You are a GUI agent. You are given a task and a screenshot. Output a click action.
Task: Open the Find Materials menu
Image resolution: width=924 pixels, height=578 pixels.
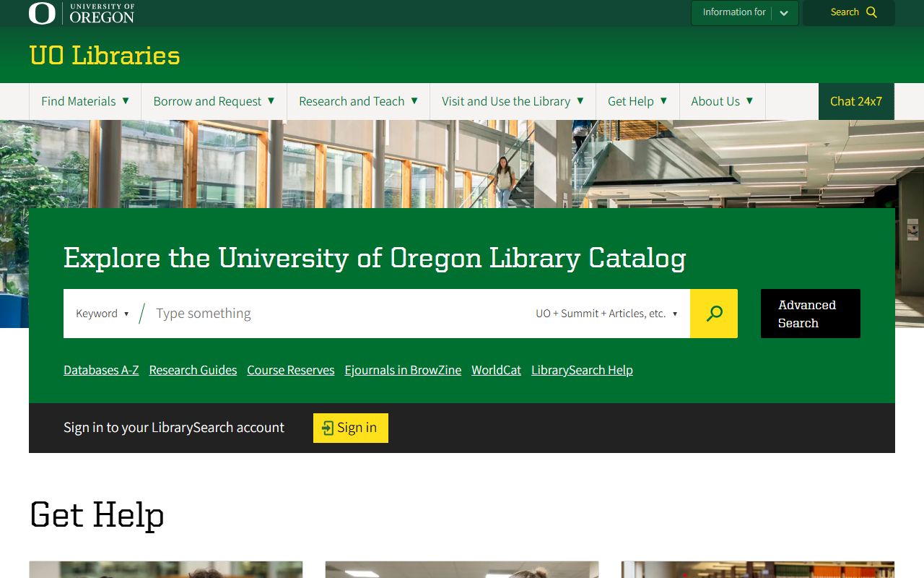coord(85,101)
